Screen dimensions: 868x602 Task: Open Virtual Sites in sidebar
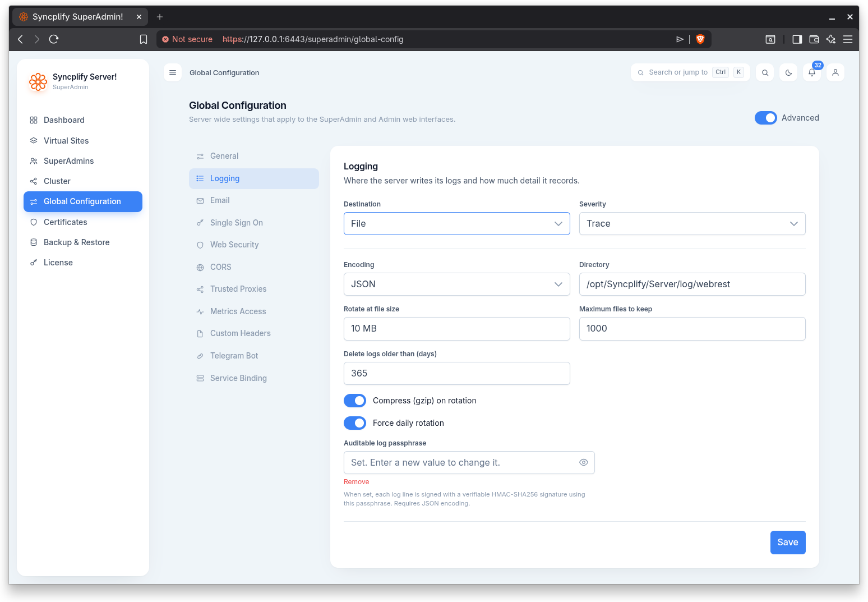coord(83,141)
